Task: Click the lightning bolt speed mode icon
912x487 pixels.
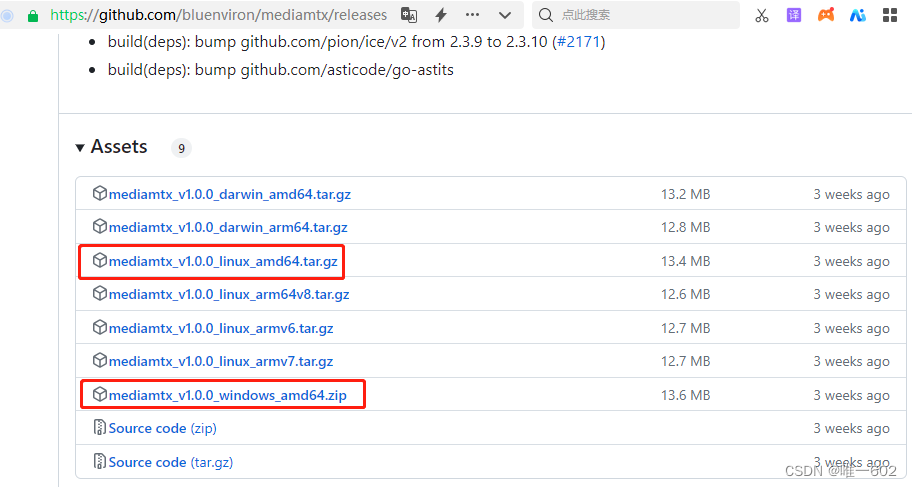Action: click(441, 15)
